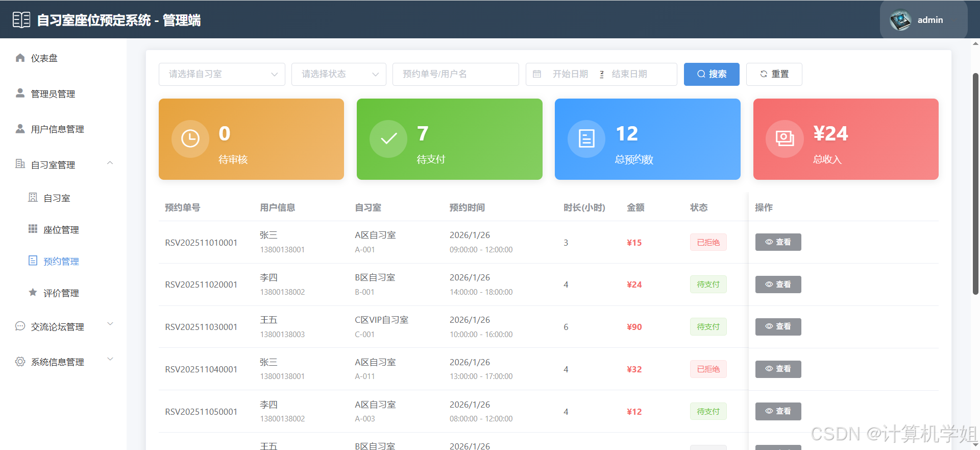This screenshot has width=980, height=450.
Task: Click the checkmark icon on 待支付 card
Action: click(x=388, y=138)
